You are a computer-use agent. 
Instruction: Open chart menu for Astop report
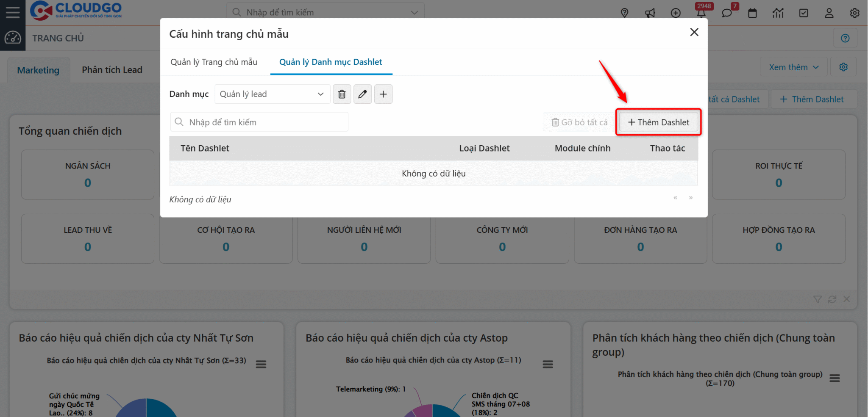point(548,364)
